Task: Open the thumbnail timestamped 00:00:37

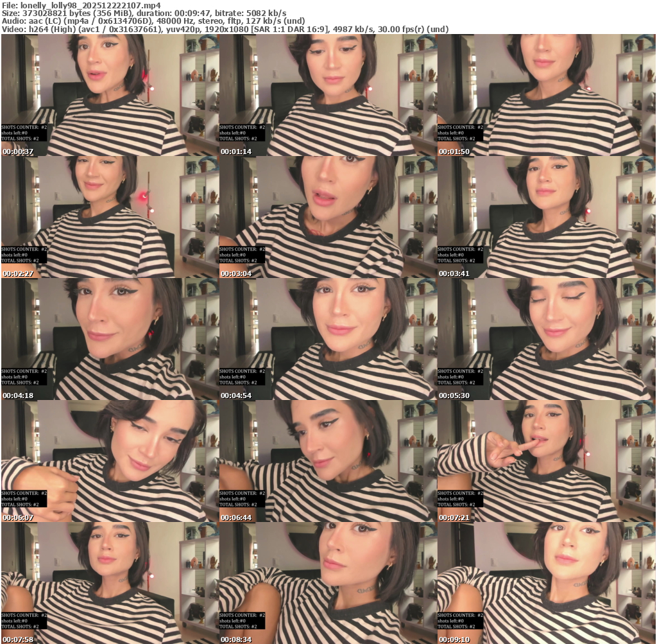Action: click(110, 95)
